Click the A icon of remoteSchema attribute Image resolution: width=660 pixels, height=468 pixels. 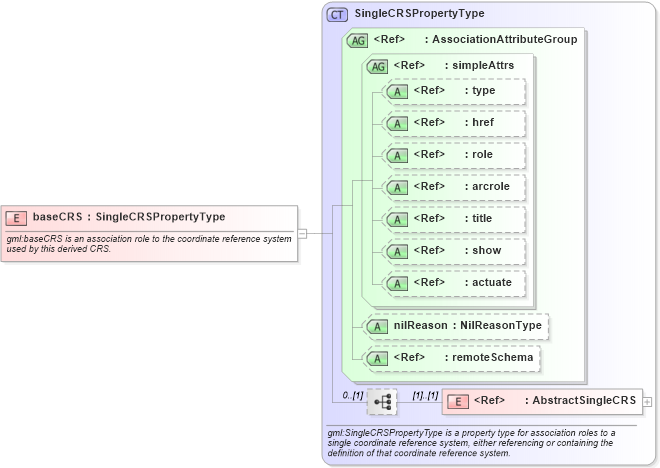coord(377,358)
